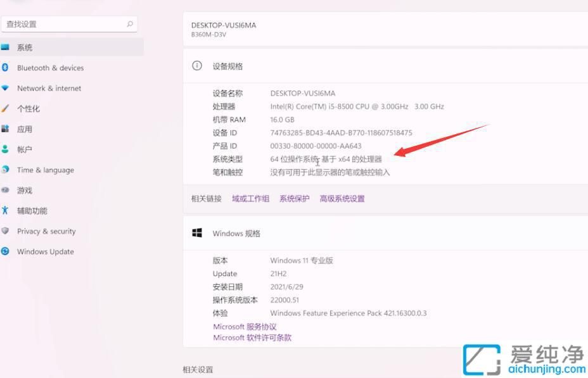Open Microsoft 软件许可条款 license terms
This screenshot has height=378, width=588.
point(252,337)
